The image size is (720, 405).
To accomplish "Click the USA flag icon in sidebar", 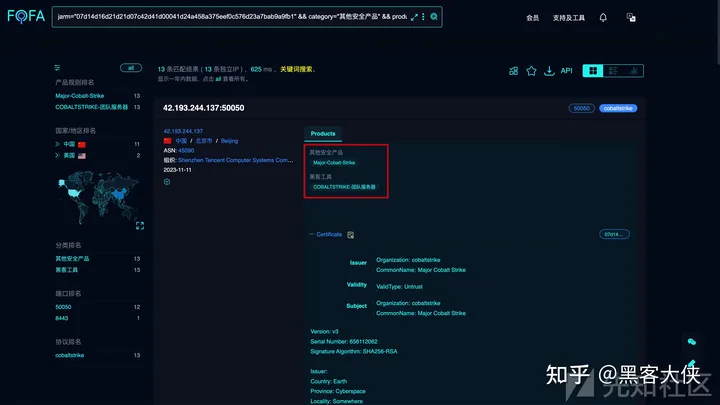I will click(82, 156).
